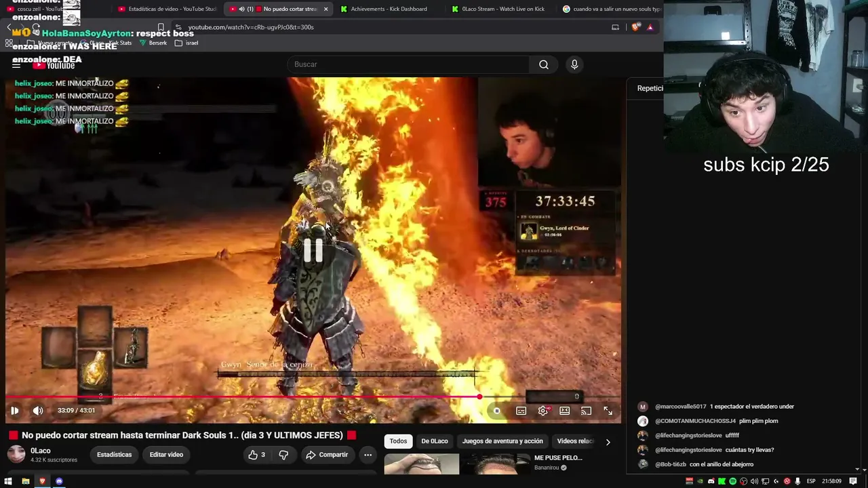Open the network tray icon
This screenshot has width=868, height=488.
click(765, 481)
